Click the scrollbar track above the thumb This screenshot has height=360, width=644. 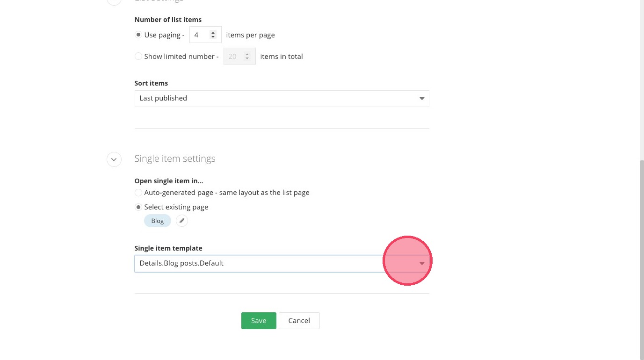(x=642, y=79)
